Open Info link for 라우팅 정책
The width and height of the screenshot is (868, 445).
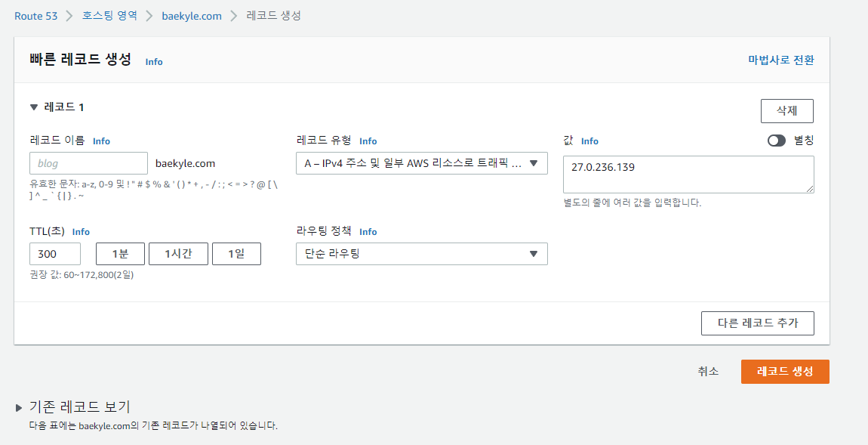tap(368, 232)
